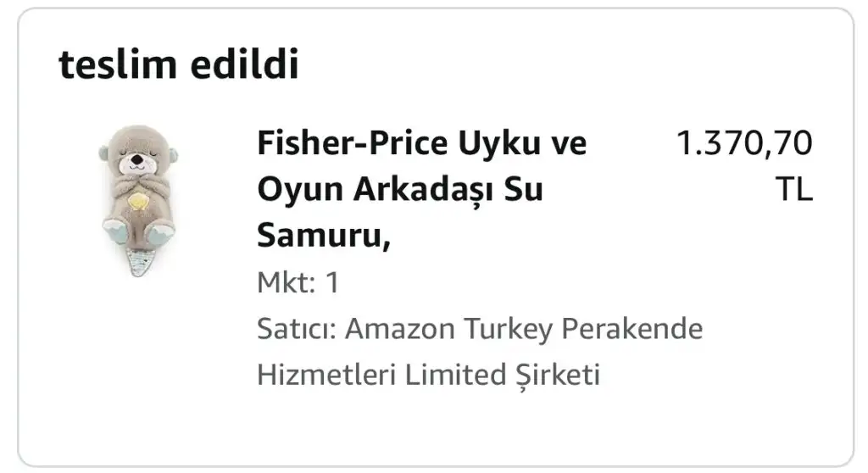Click the "Oyun Arkadaşı Su" title line
This screenshot has width=868, height=473.
(399, 190)
